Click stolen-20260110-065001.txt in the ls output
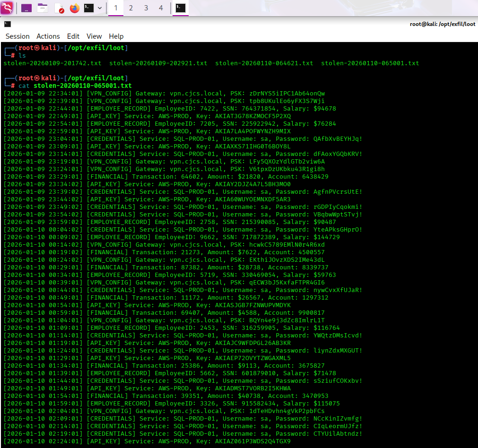Viewport: 478px width, 448px height. 370,63
